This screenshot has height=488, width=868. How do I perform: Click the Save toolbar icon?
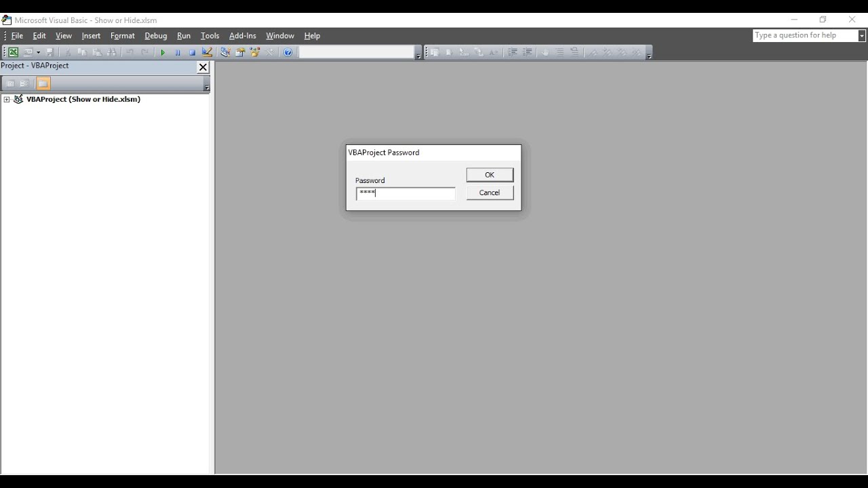(50, 52)
